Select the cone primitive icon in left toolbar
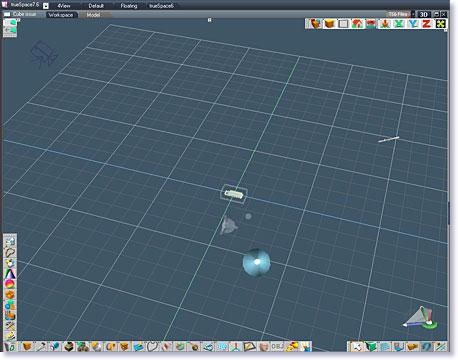 [10, 273]
